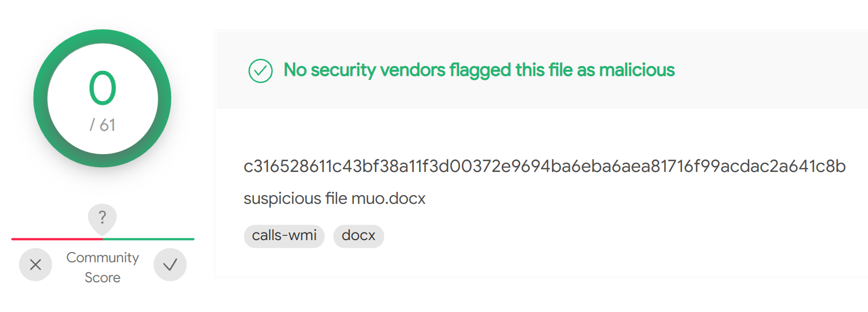Select the docx tag chip
868x312 pixels.
[x=359, y=236]
